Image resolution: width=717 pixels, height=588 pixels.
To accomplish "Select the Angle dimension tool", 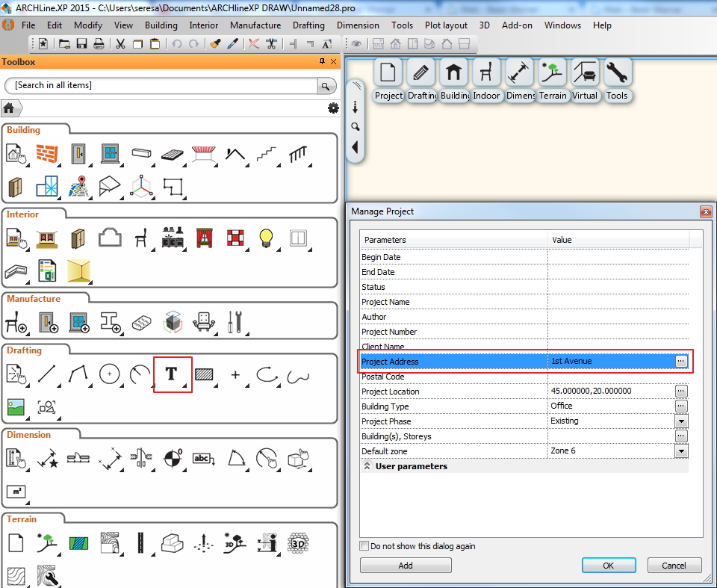I will click(x=236, y=458).
